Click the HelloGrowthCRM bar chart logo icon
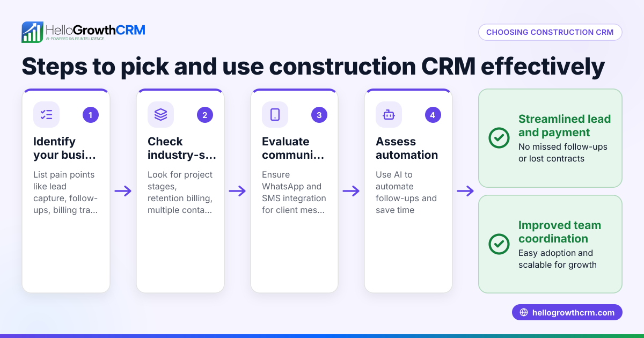 coord(32,32)
